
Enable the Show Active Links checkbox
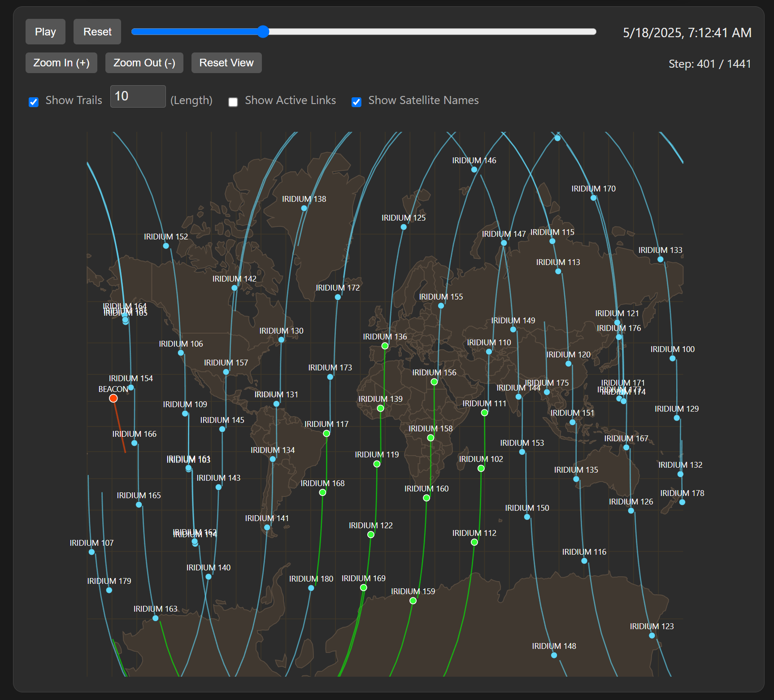pos(233,102)
